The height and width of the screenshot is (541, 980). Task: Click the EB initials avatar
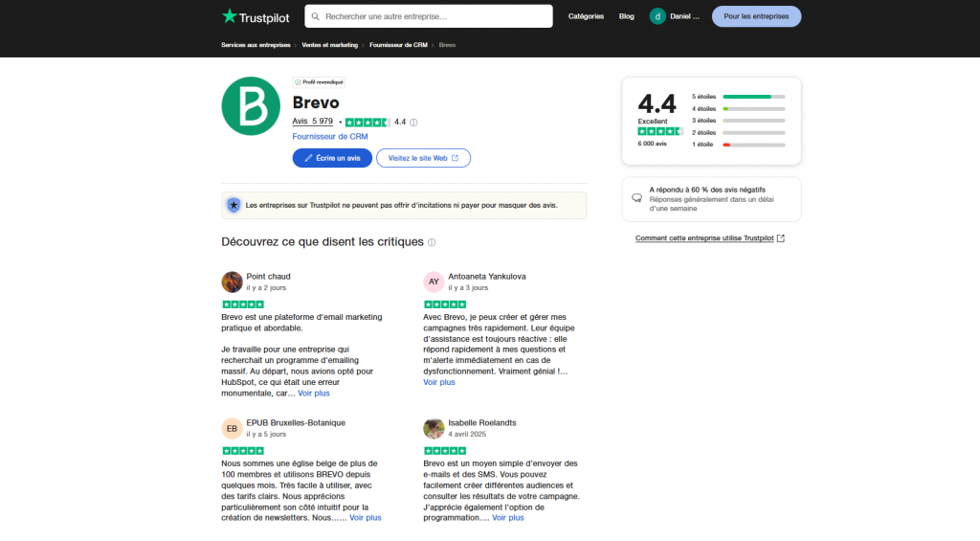click(232, 428)
